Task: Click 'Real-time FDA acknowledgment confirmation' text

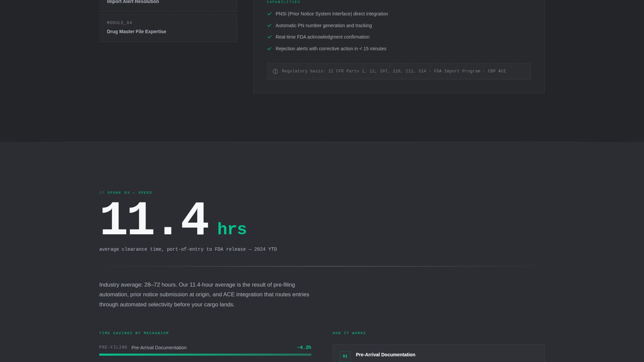Action: pos(322,37)
